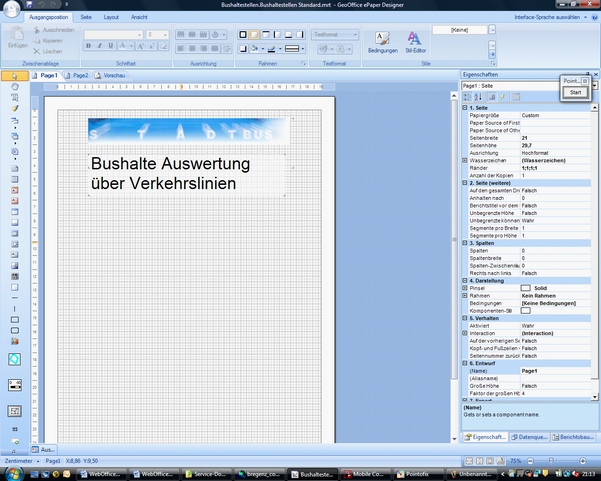Viewport: 601px width, 481px height.
Task: Click the vertical line primitive tool
Action: pyautogui.click(x=15, y=309)
